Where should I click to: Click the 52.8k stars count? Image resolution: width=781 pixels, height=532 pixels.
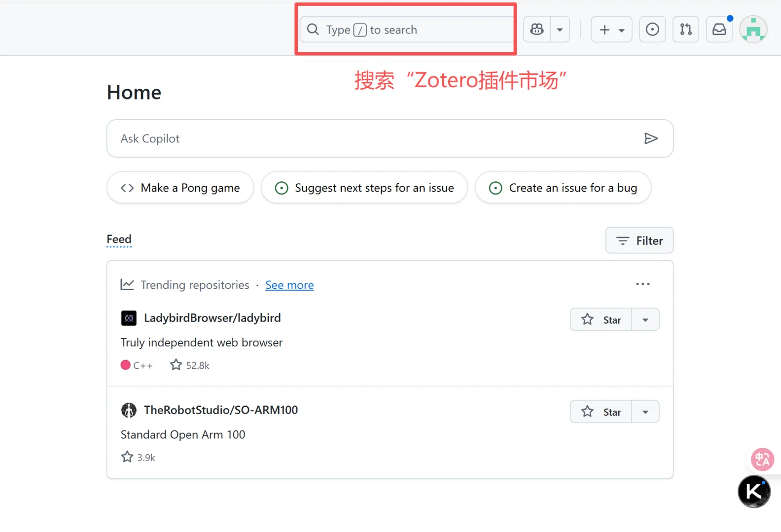[190, 365]
